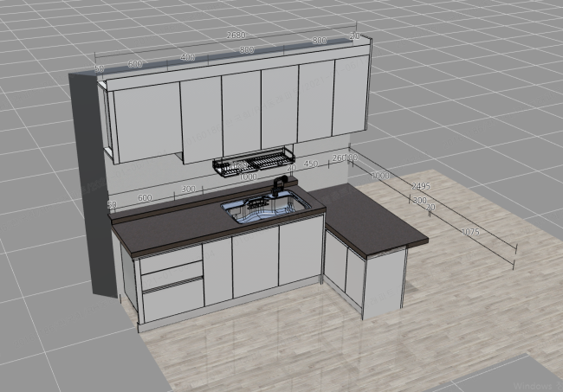Click the 1000 dimension above the wood floor
Screen dimensions: 563x392
380,176
